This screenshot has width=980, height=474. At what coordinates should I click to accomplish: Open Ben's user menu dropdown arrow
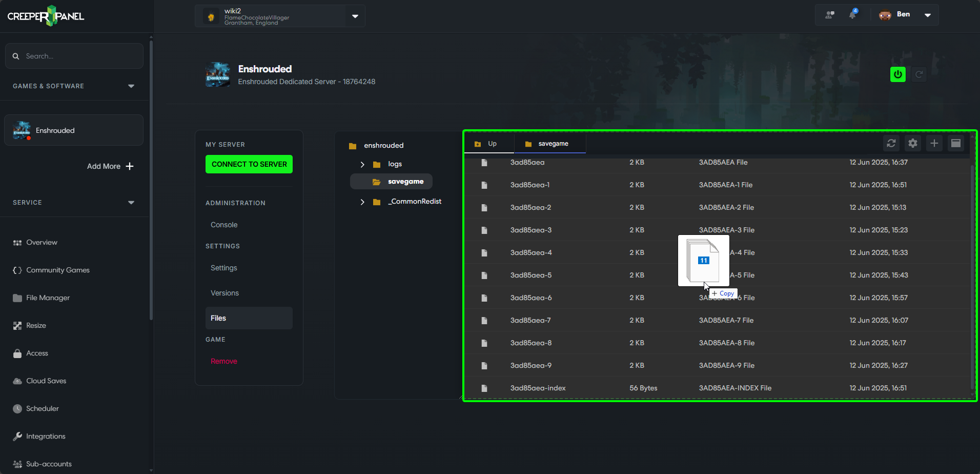928,15
